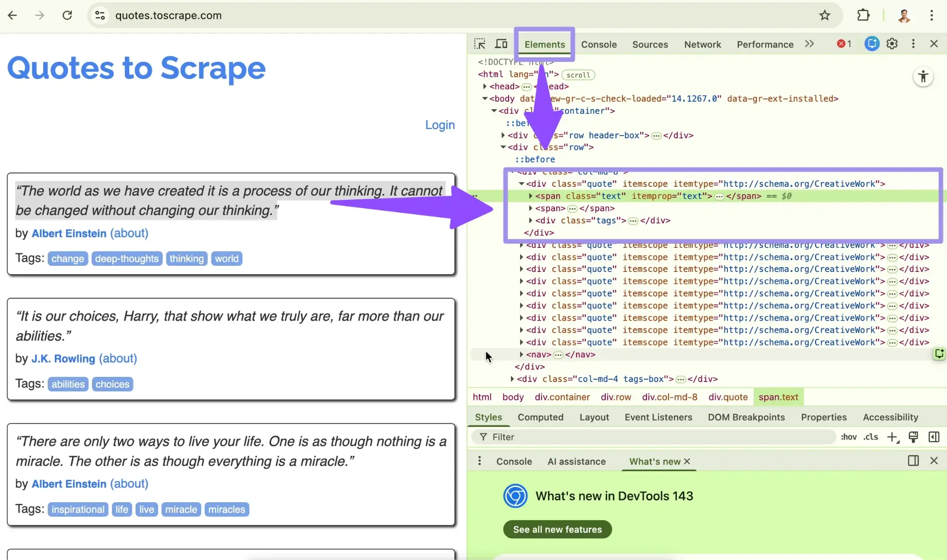The width and height of the screenshot is (947, 560).
Task: Toggle element classes with .cls
Action: click(871, 437)
